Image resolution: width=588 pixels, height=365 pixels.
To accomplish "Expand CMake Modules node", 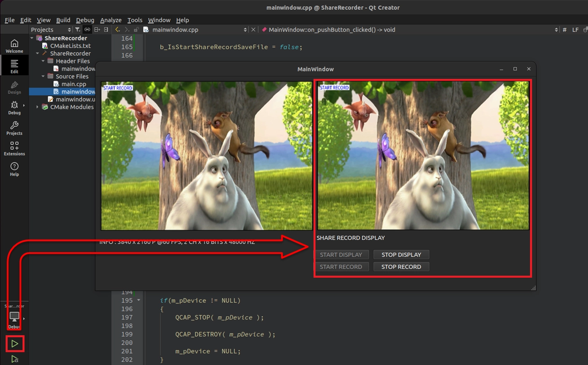I will (38, 107).
